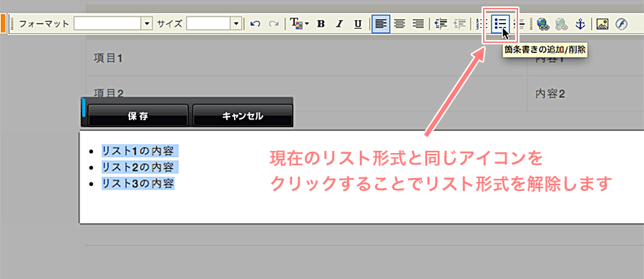
Task: Click the list item リスト1の内容
Action: pos(138,151)
